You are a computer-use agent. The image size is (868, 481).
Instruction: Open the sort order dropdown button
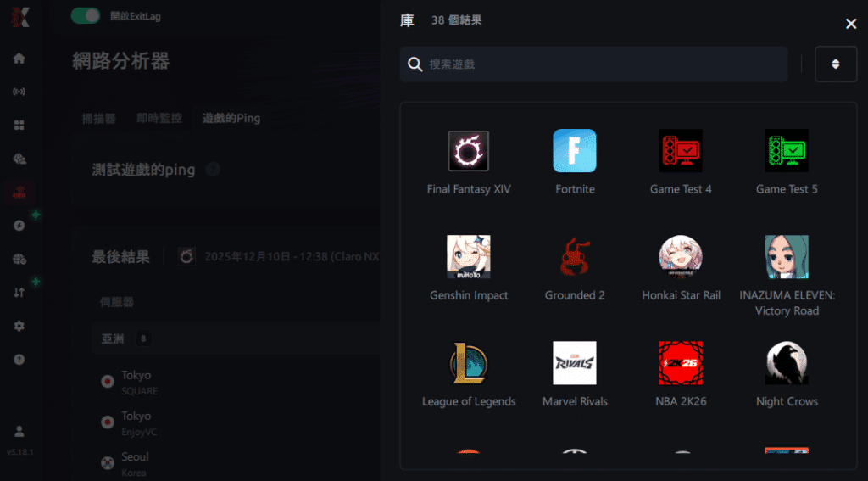click(x=836, y=64)
